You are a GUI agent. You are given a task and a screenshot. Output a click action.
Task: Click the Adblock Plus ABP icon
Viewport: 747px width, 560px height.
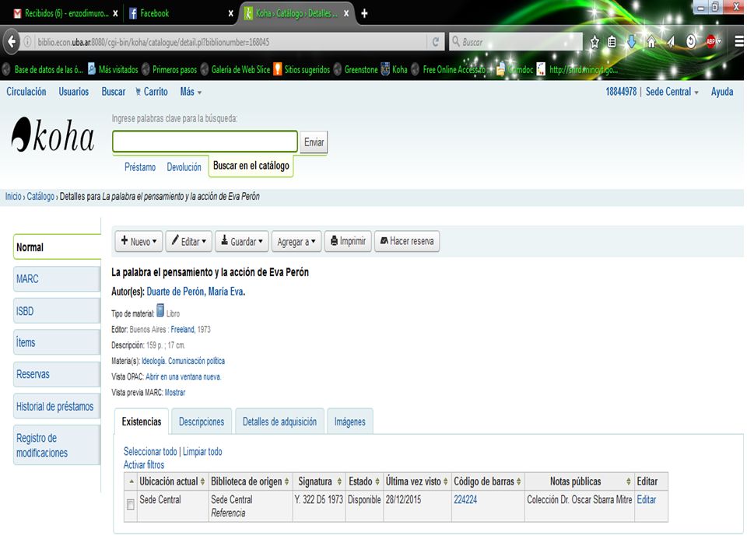coord(711,42)
